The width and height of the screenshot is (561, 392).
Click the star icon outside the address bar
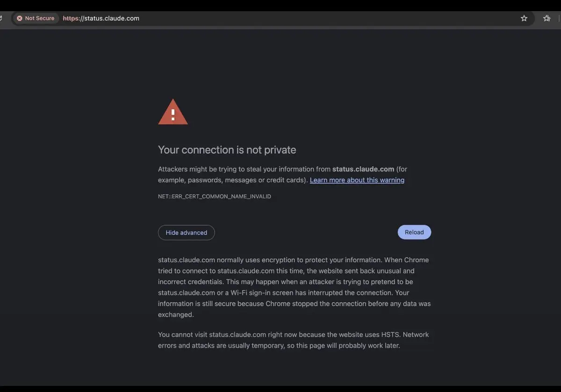[x=547, y=18]
